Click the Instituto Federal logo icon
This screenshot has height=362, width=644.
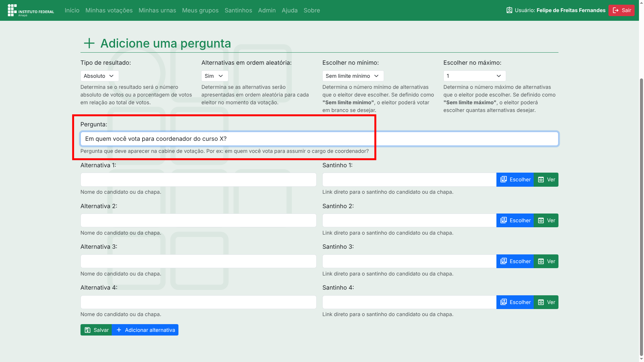tap(12, 10)
